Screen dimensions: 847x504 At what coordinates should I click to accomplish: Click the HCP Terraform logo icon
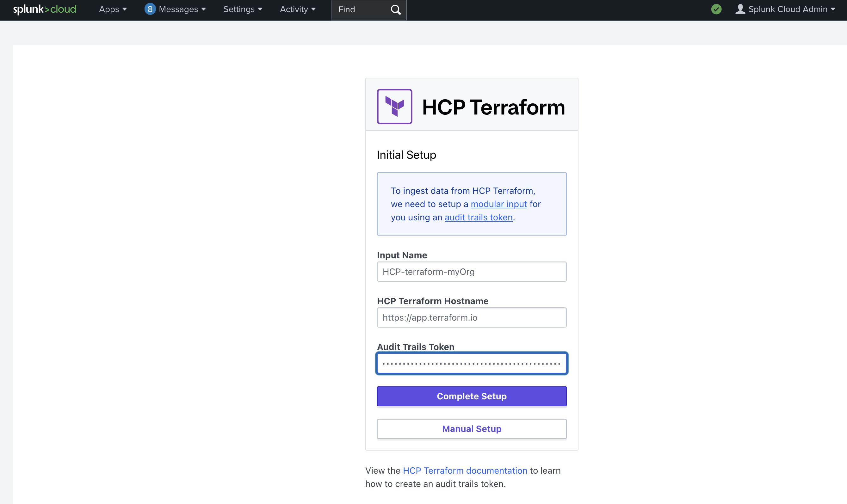[394, 107]
